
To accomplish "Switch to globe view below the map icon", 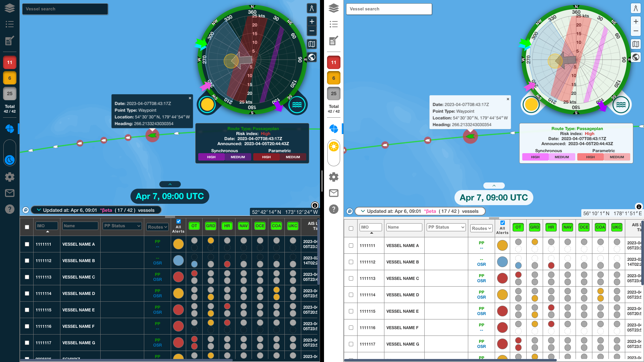I will 312,57.
